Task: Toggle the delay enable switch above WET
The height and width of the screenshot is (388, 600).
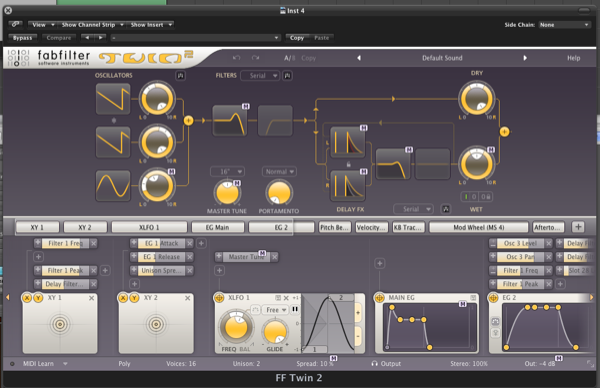Action: (x=466, y=197)
